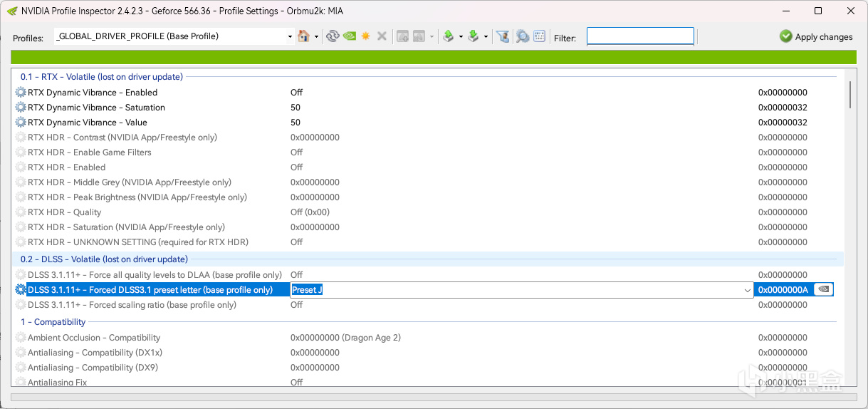This screenshot has height=409, width=868.
Task: Click gear icon for RTX HDR - Peak Brightness row
Action: tap(21, 197)
